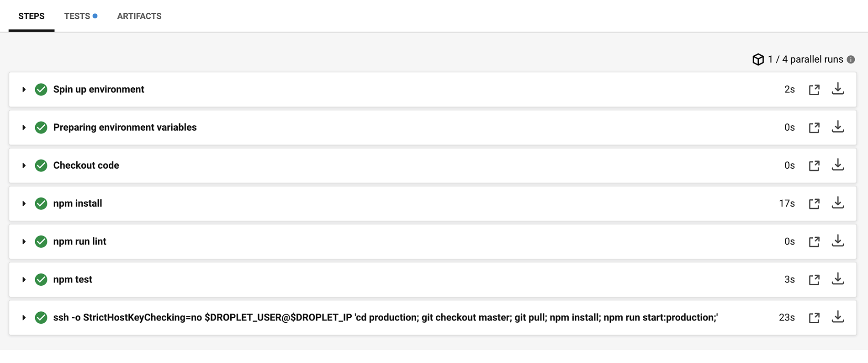Click the parallel runs cube icon
The image size is (868, 363).
[758, 59]
